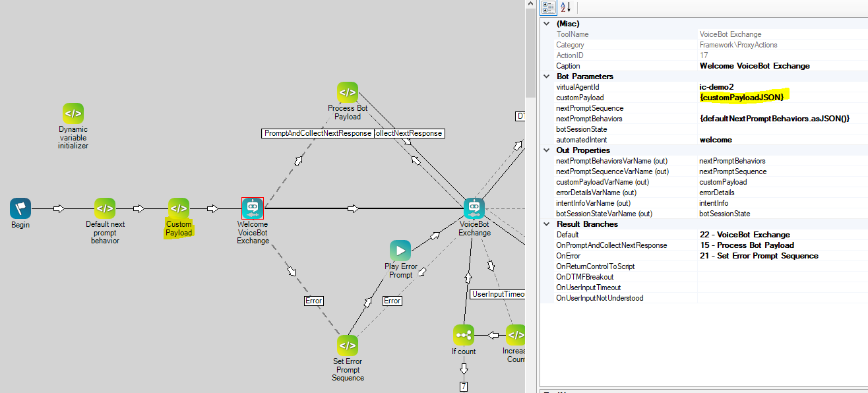This screenshot has width=868, height=393.
Task: Click the PromptAndCollectNextResponse branch label
Action: (x=317, y=133)
